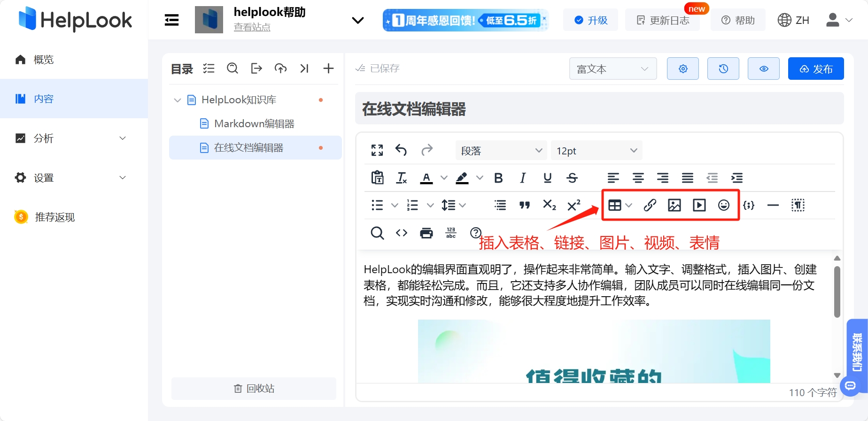The width and height of the screenshot is (868, 421).
Task: Insert an image
Action: [674, 205]
